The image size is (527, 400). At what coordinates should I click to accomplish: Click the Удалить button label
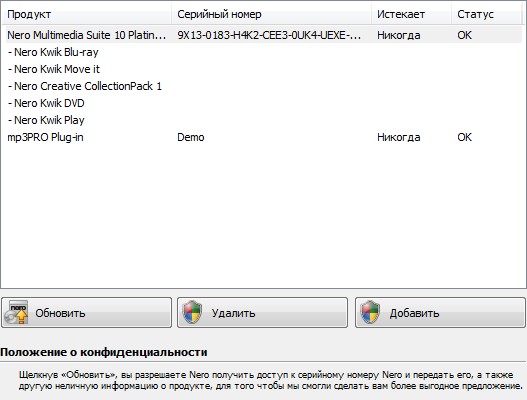[233, 313]
